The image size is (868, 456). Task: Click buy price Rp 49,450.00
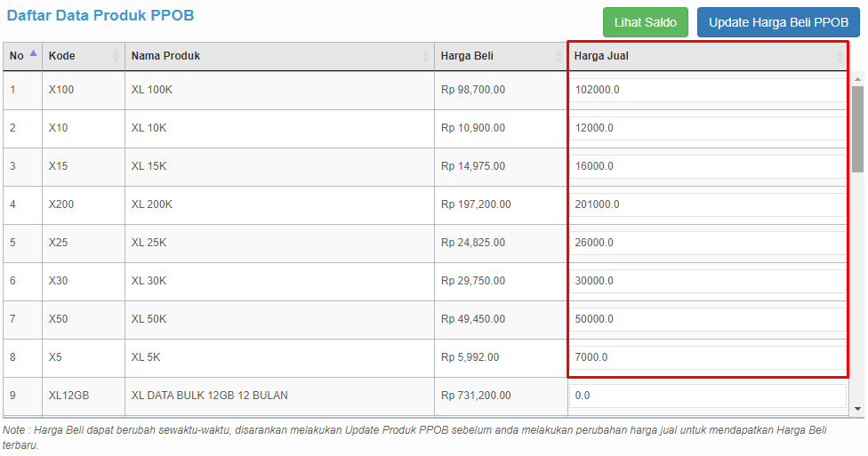click(x=473, y=319)
